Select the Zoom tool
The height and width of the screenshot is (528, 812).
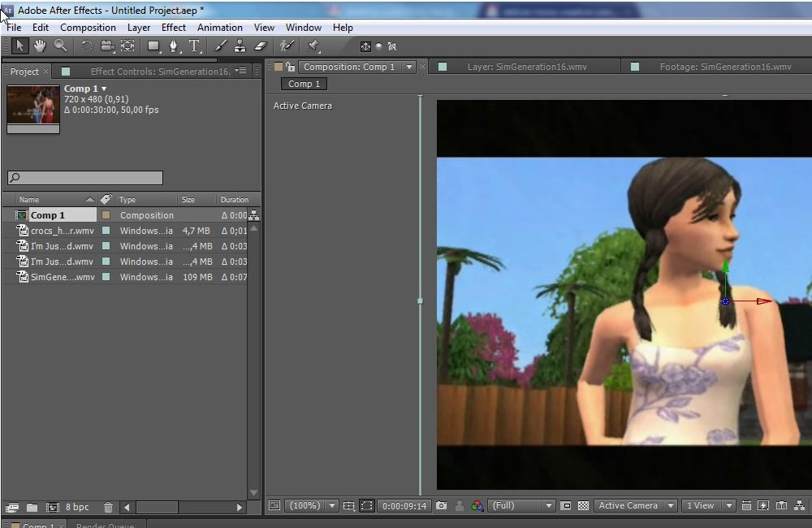click(x=59, y=46)
